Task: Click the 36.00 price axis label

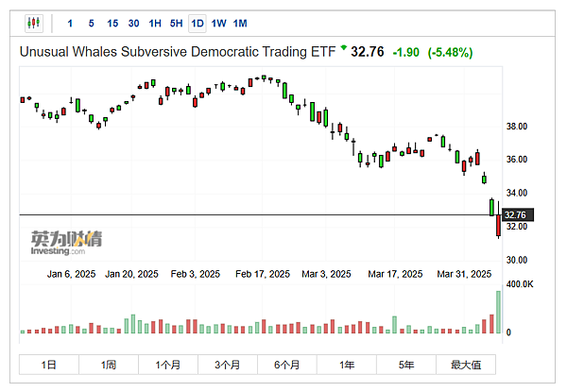Action: 517,160
